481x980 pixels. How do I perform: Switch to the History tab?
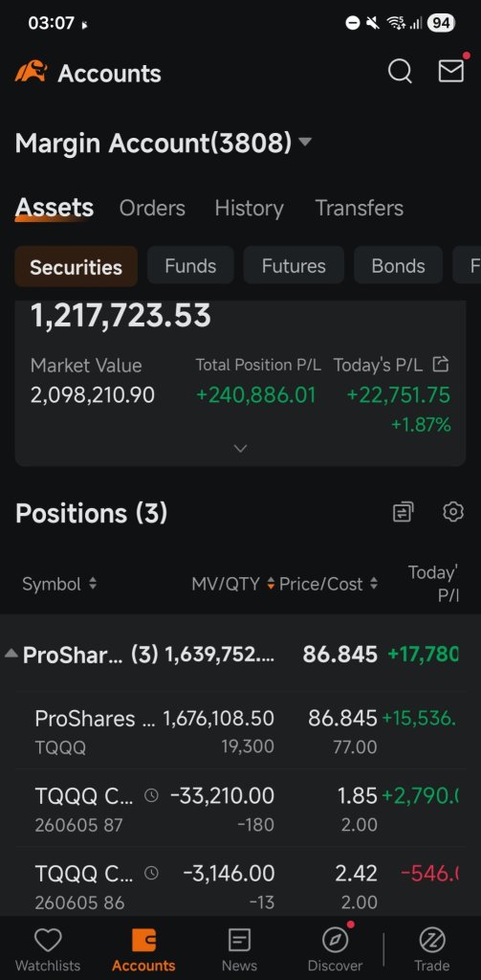tap(250, 208)
